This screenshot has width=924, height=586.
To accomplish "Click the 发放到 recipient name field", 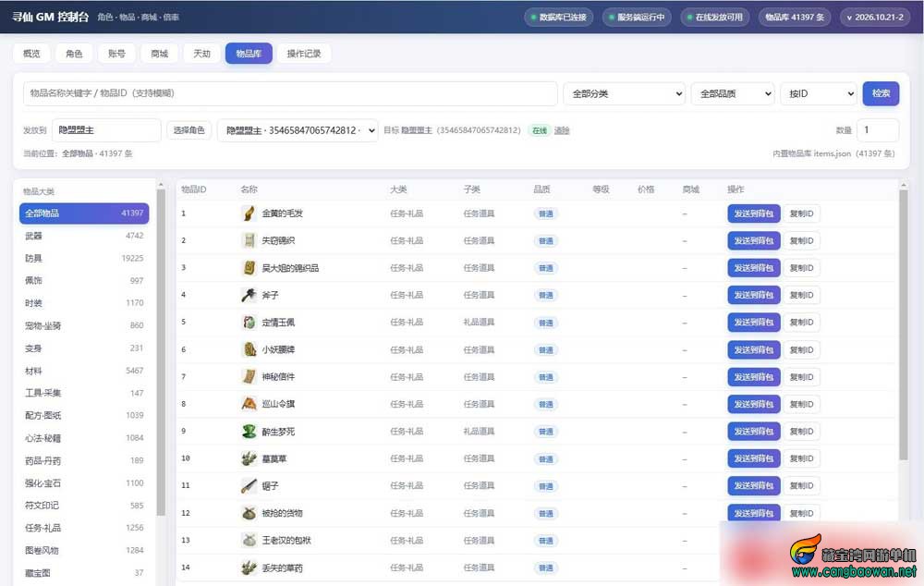I will (x=106, y=130).
